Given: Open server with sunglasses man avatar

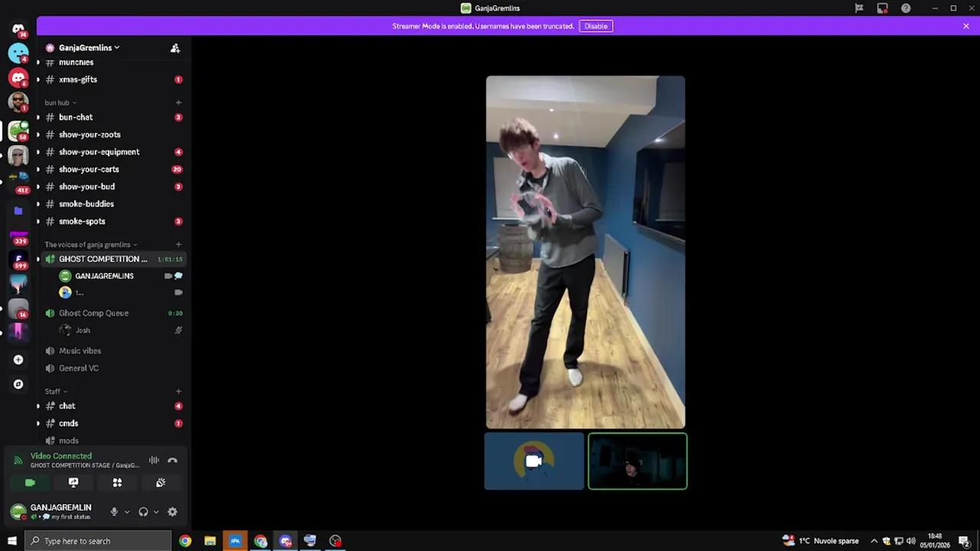Looking at the screenshot, I should click(18, 102).
